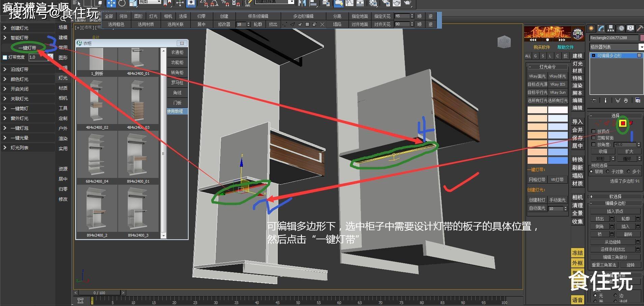Open Bevel settings box next to 倒角
Screen dimensions: 644x306
[x=612, y=226]
